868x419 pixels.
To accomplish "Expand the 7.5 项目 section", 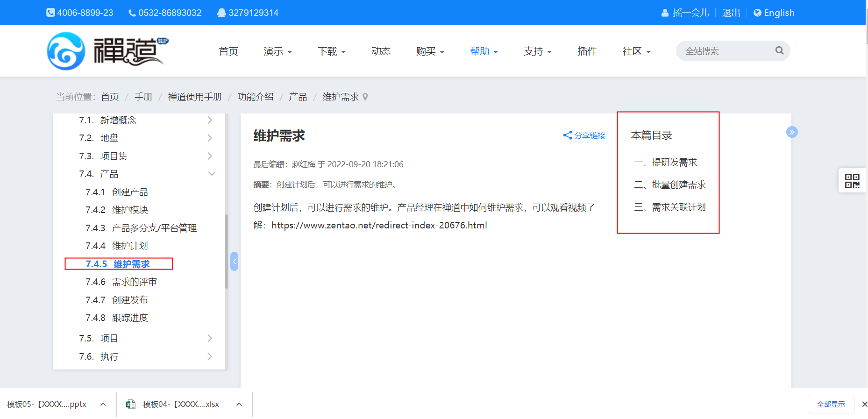I will pyautogui.click(x=210, y=338).
